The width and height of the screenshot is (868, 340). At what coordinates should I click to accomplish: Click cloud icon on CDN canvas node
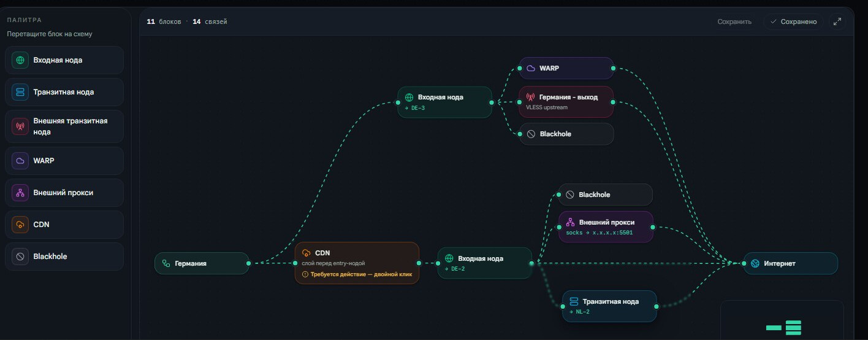(306, 253)
